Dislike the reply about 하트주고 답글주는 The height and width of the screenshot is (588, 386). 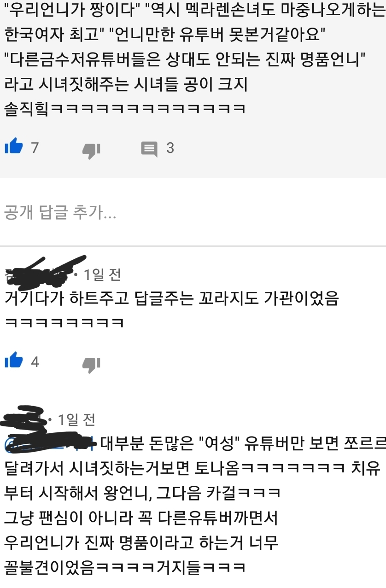click(91, 364)
